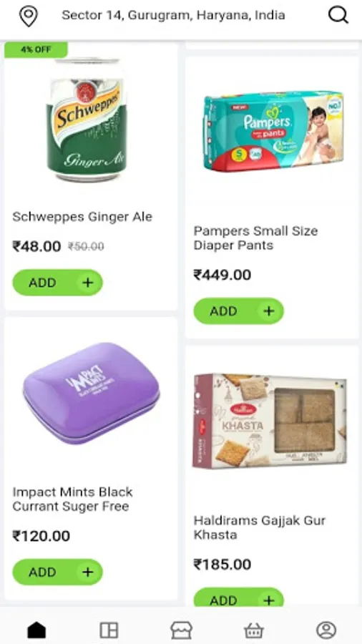Image resolution: width=362 pixels, height=644 pixels.
Task: Add Pampers Small Size Diaper Pants
Action: pos(238,311)
